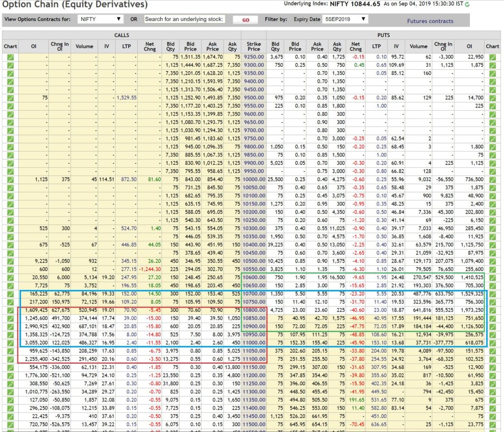
Task: Open puts chart icon for strike 11400.00
Action: point(492,408)
